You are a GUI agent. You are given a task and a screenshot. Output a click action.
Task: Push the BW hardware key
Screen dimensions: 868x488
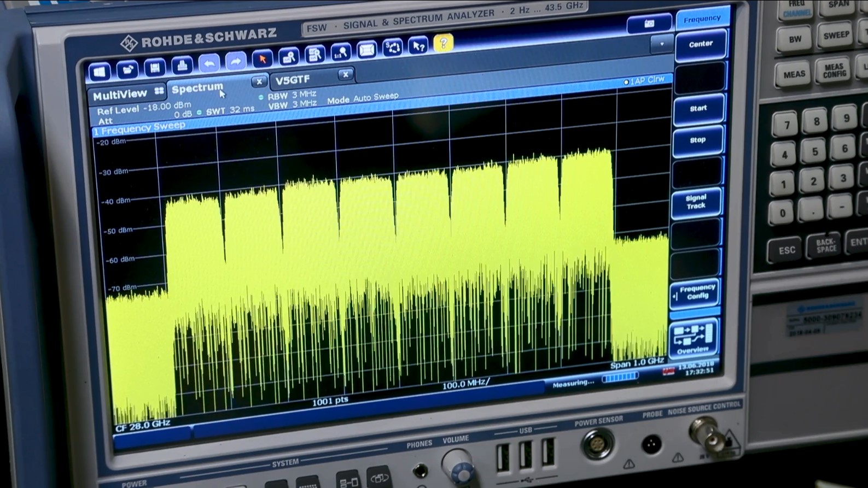(794, 40)
